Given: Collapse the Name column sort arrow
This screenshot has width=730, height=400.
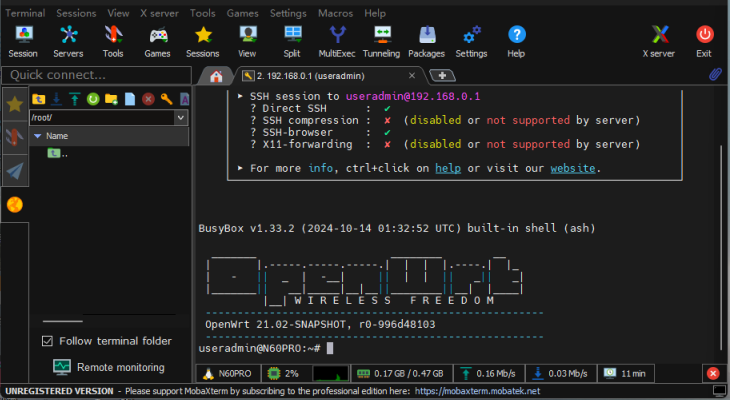Looking at the screenshot, I should coord(37,136).
